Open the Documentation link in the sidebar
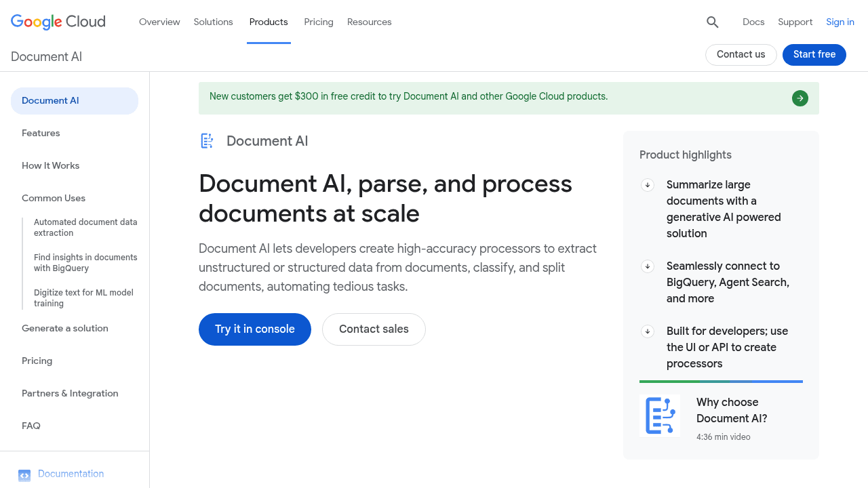The image size is (868, 488). click(x=71, y=474)
